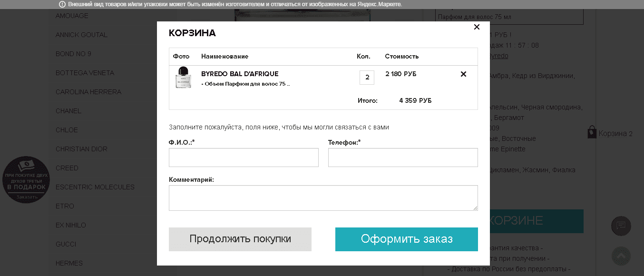Screen dimensions: 644x276
Task: Open the ESCENTRIC MOLECULES brand category
Action: 95,187
